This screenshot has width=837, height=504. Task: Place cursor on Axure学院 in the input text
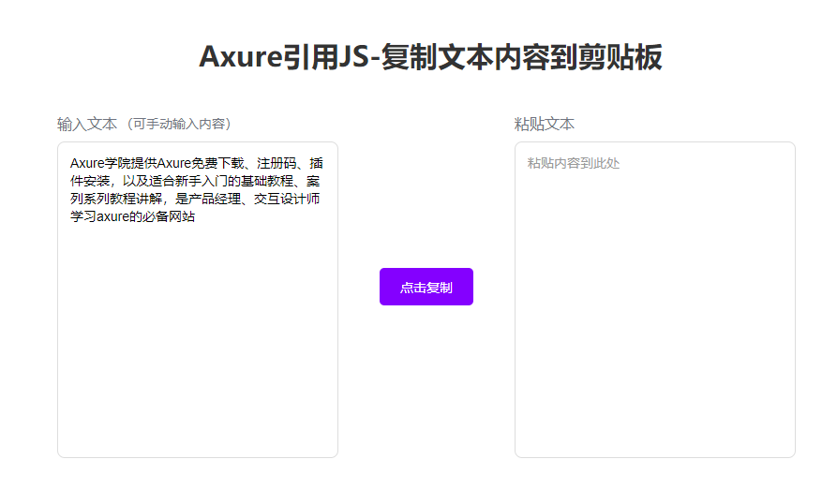point(97,163)
